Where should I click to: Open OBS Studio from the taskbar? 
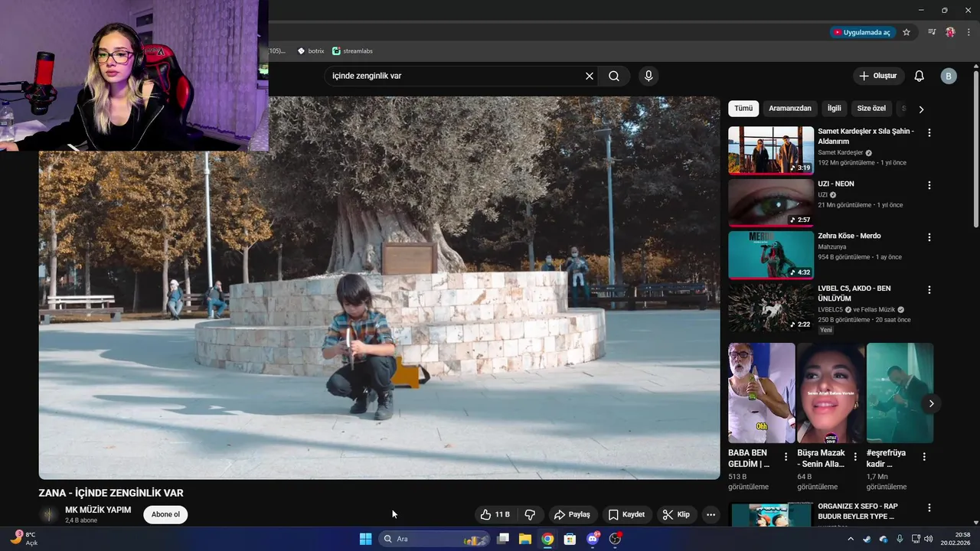[x=615, y=539]
